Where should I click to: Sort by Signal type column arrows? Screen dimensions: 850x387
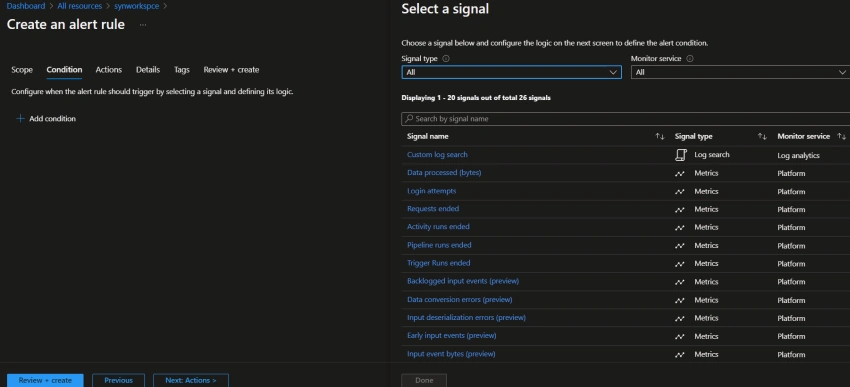tap(762, 137)
